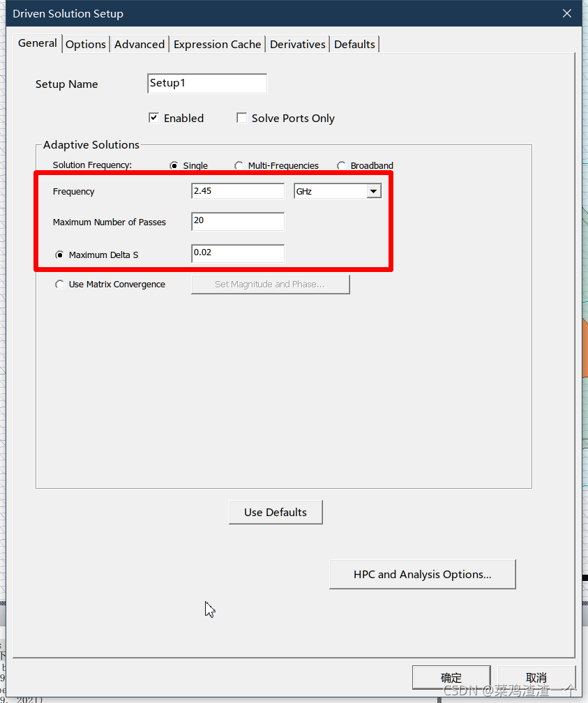Click the Maximum Delta S value field
Screen dimensions: 588x703
pos(238,253)
